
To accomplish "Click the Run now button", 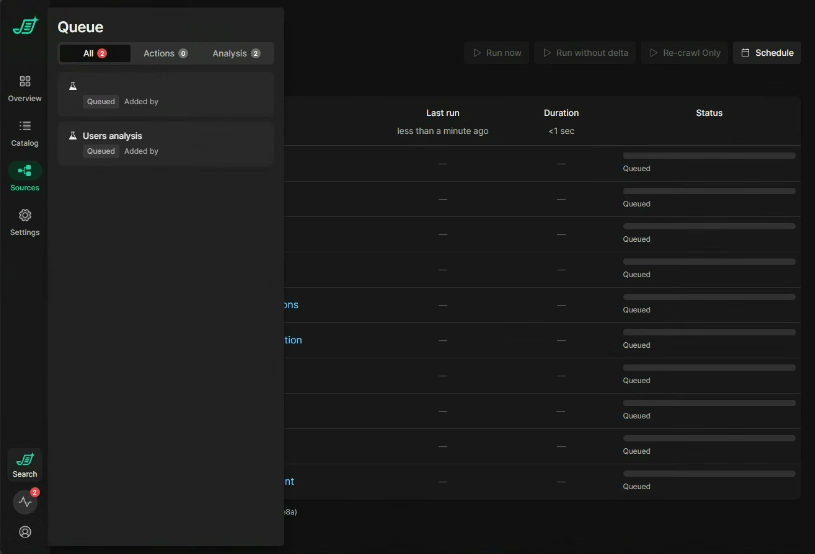I will click(496, 53).
